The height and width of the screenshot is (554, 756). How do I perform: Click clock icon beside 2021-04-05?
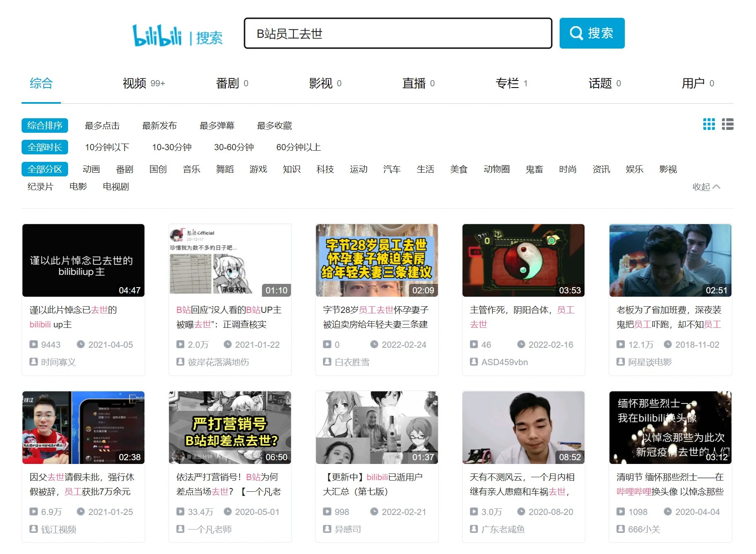pos(81,344)
